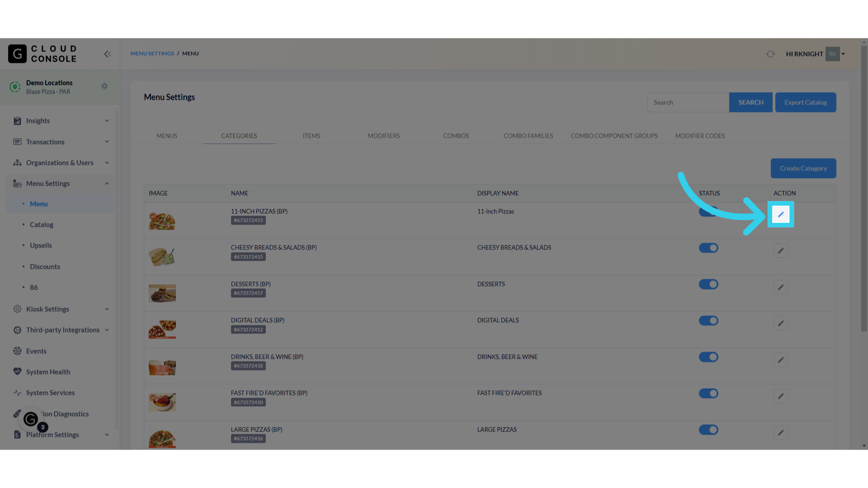Click the Export Catalog button
The image size is (868, 488).
(805, 102)
